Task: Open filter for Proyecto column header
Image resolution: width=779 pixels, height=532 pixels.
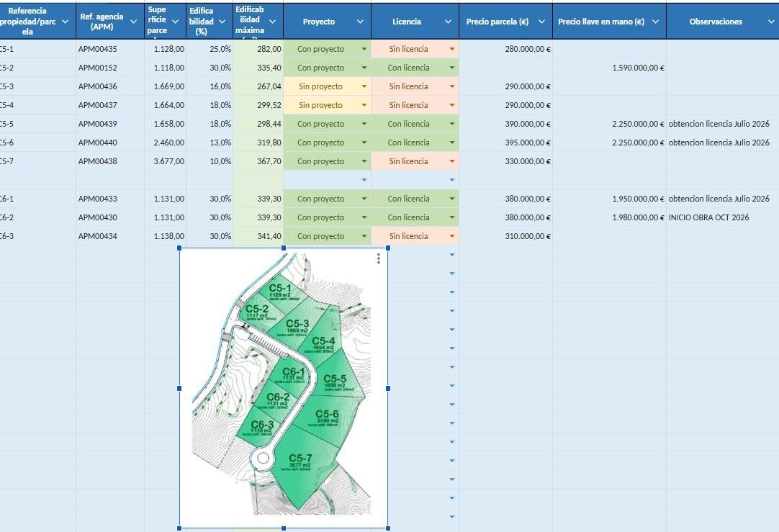Action: tap(360, 22)
